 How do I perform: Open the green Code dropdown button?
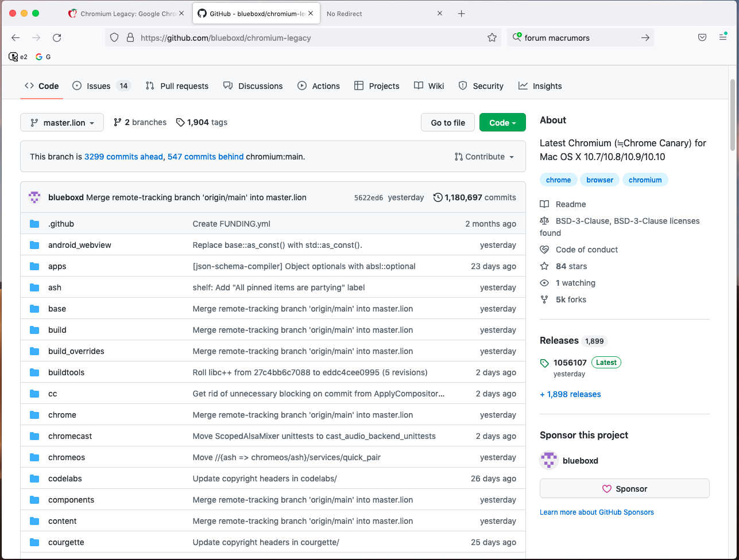(x=502, y=122)
